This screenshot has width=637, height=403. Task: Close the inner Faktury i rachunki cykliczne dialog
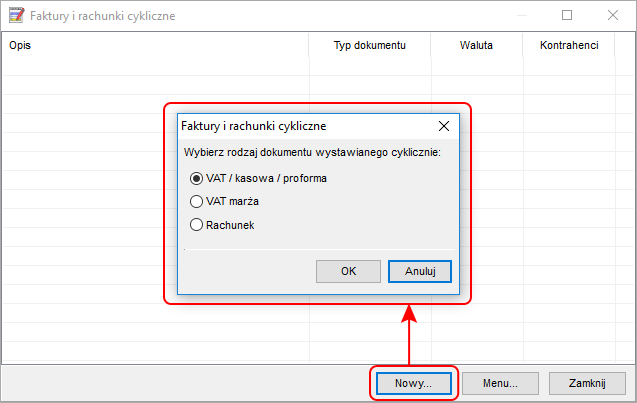(x=444, y=126)
